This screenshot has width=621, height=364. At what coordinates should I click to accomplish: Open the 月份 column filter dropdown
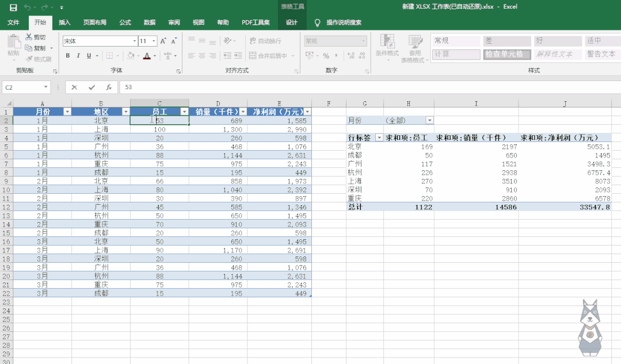(x=67, y=112)
